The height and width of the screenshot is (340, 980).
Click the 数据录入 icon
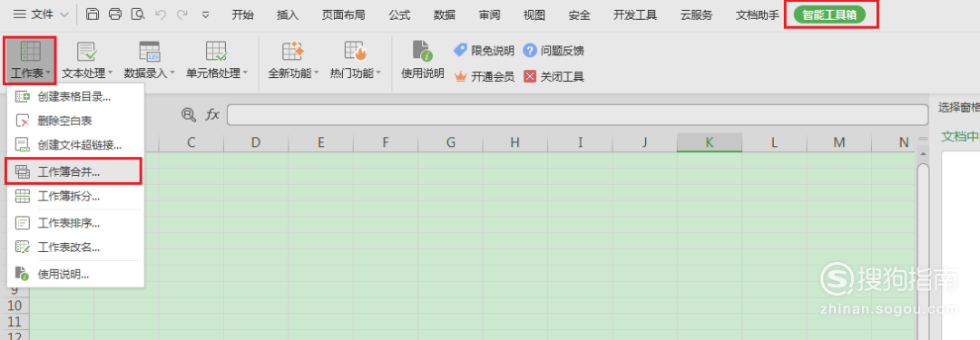(x=150, y=52)
